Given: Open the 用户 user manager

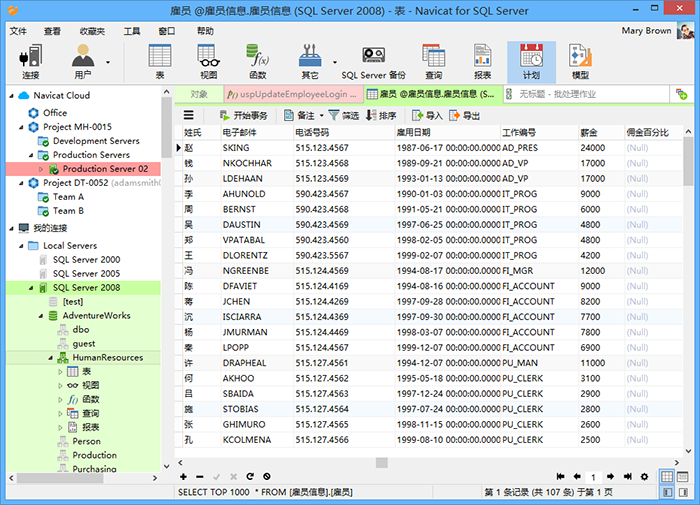Looking at the screenshot, I should pos(83,62).
